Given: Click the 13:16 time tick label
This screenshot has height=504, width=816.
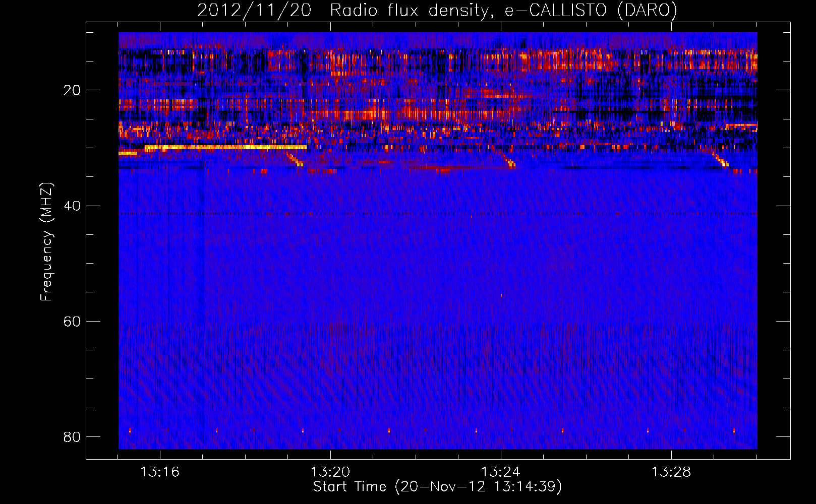Looking at the screenshot, I should [160, 472].
